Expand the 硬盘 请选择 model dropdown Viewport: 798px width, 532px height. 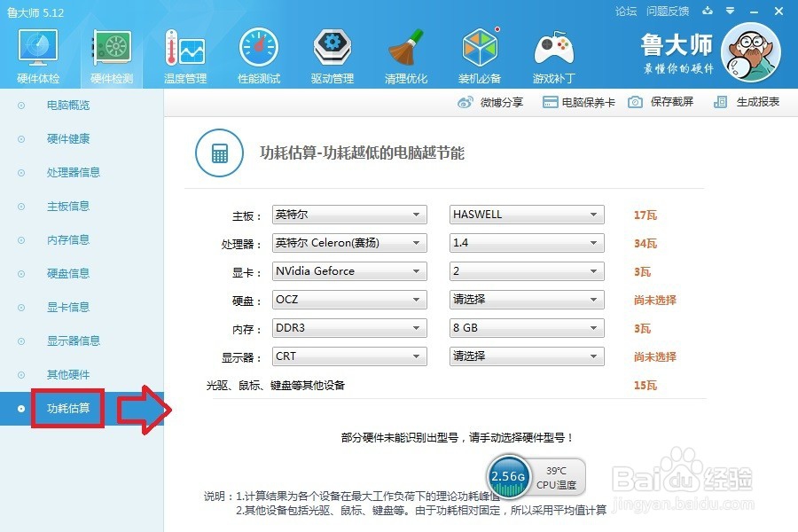coord(527,300)
